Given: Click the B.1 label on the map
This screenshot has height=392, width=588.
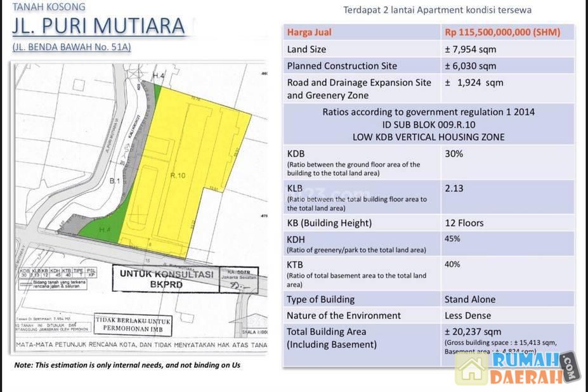Looking at the screenshot, I should click(x=115, y=181).
